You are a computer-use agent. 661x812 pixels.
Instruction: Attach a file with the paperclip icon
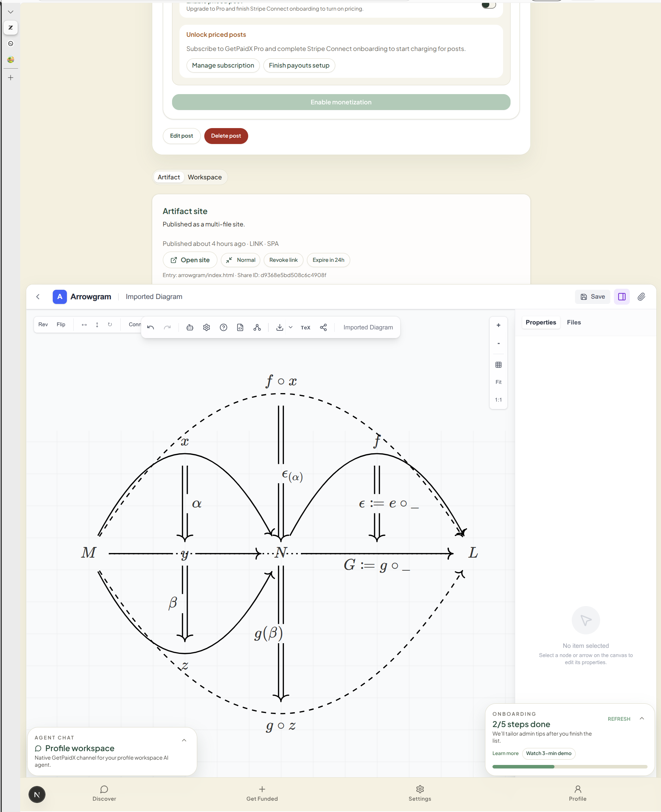coord(642,297)
